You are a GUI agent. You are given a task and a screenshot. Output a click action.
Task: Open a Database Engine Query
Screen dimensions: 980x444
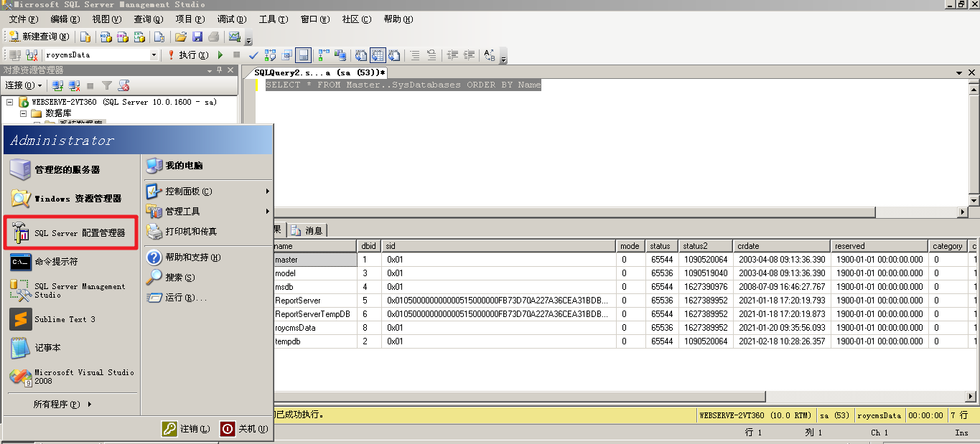(85, 37)
